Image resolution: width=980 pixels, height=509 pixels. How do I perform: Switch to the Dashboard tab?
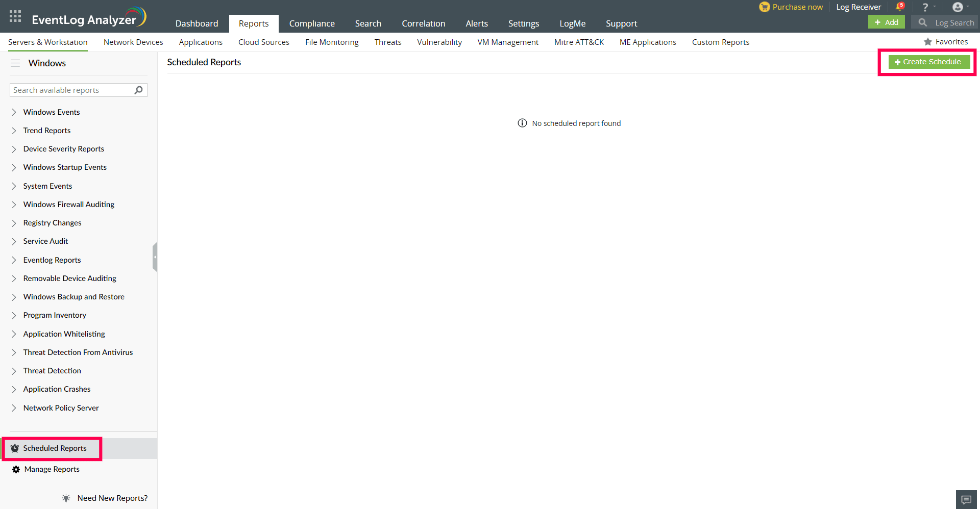point(197,23)
